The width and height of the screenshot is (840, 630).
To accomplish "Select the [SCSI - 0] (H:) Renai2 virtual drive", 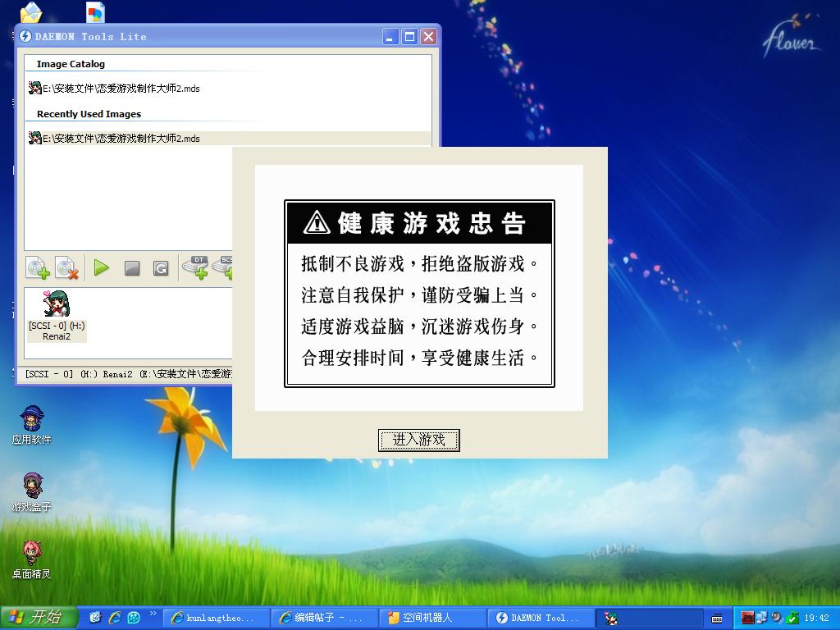I will click(x=57, y=316).
